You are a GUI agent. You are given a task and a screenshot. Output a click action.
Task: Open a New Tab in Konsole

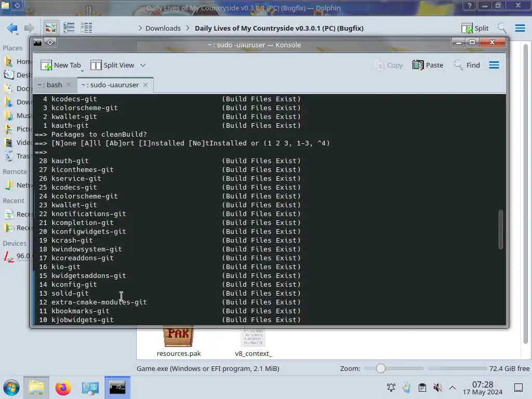(x=61, y=65)
